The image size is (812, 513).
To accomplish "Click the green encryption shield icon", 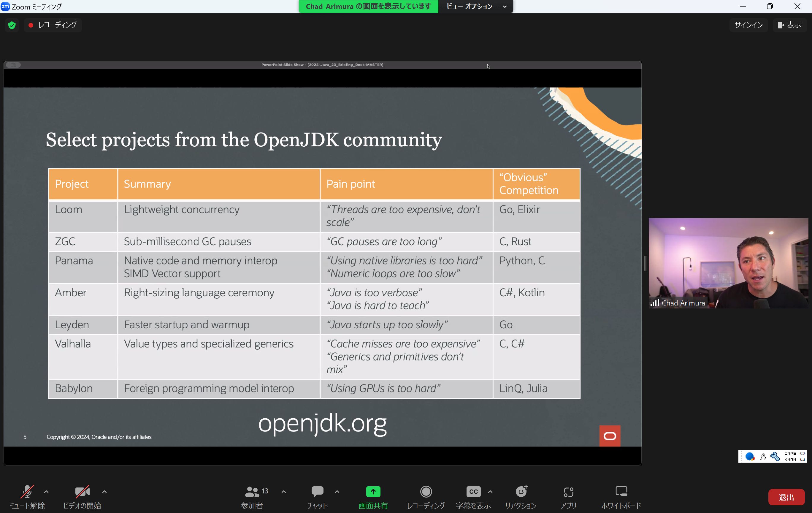I will tap(12, 25).
